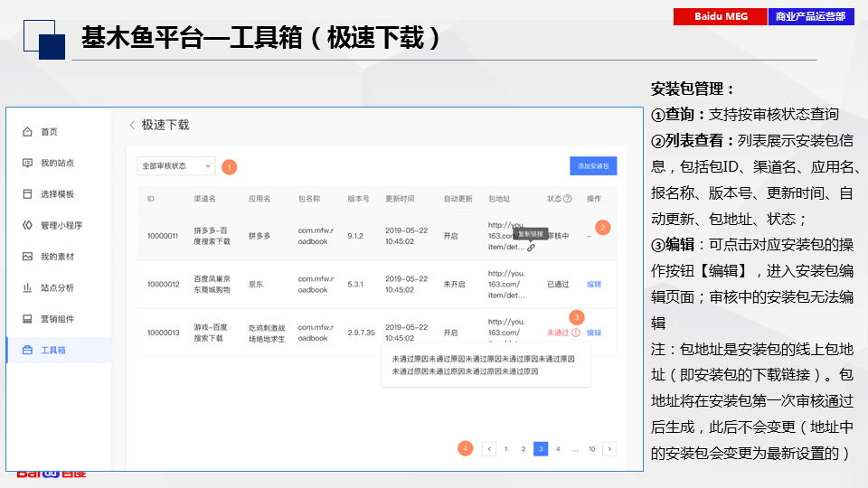Click the ID cell 10000013
The width and height of the screenshot is (868, 488).
164,333
